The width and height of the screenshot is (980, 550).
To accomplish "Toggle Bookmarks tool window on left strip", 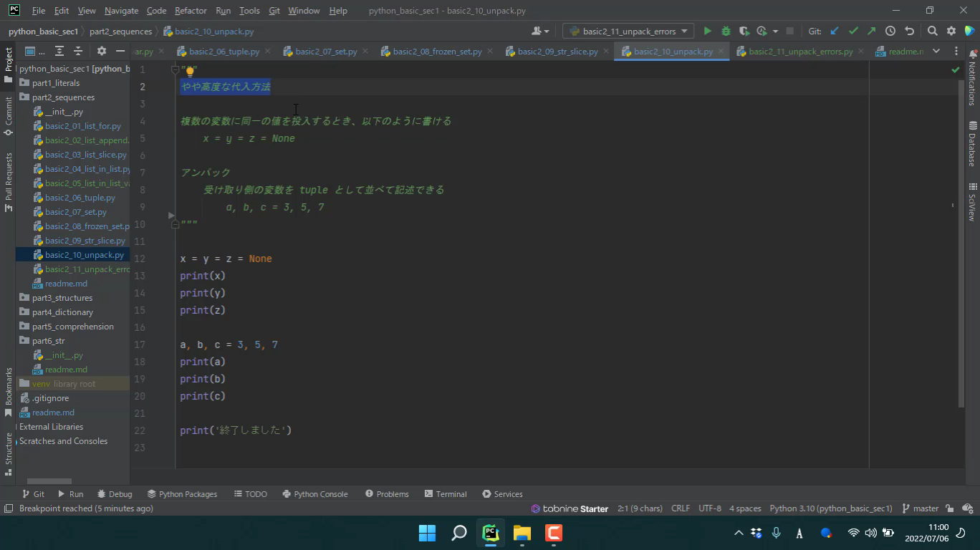I will point(9,391).
